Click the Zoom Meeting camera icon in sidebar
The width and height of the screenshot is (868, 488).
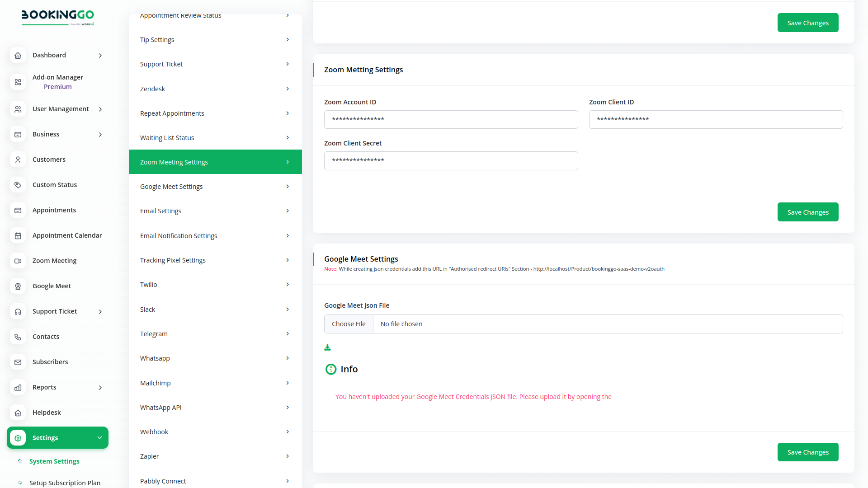(18, 261)
